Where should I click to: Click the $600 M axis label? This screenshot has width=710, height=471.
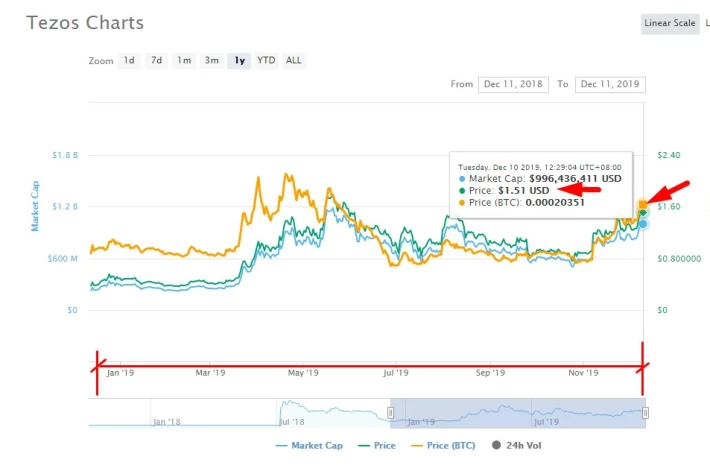pyautogui.click(x=62, y=259)
